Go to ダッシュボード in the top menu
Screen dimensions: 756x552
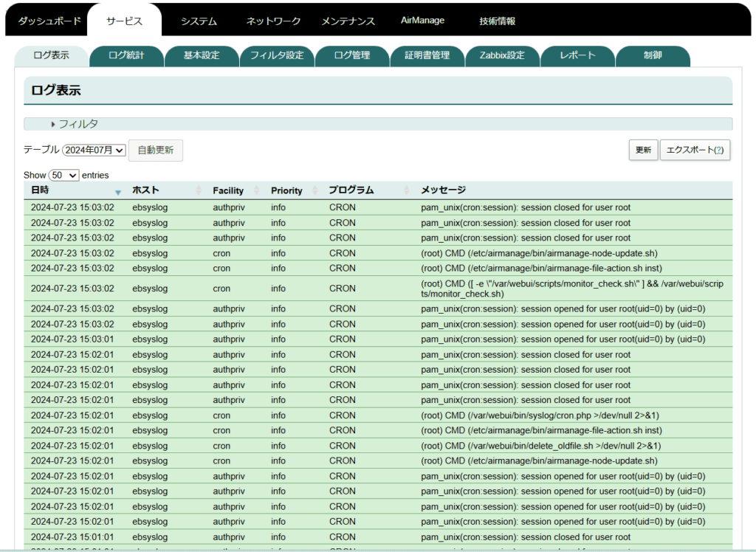[49, 21]
